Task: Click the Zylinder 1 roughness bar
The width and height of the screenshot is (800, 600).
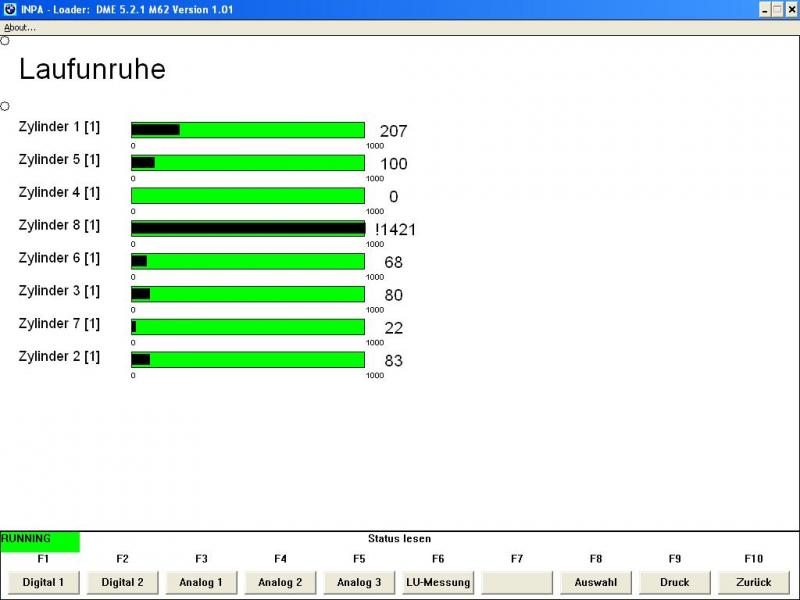Action: 248,130
